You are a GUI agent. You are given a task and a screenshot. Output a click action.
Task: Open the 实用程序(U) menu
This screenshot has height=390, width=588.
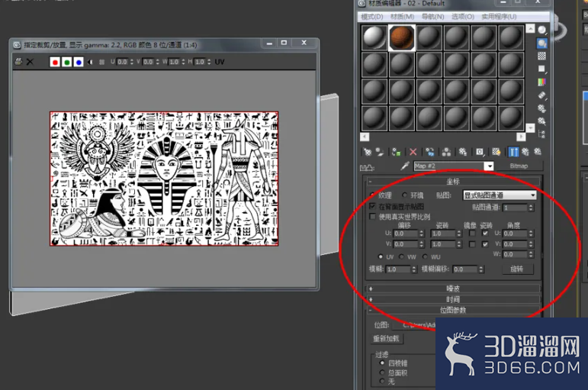pos(499,17)
